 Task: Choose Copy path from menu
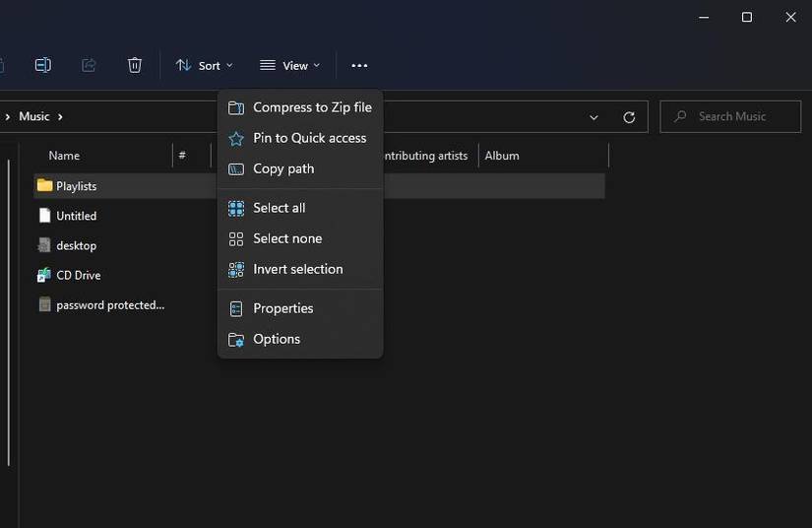pos(283,168)
